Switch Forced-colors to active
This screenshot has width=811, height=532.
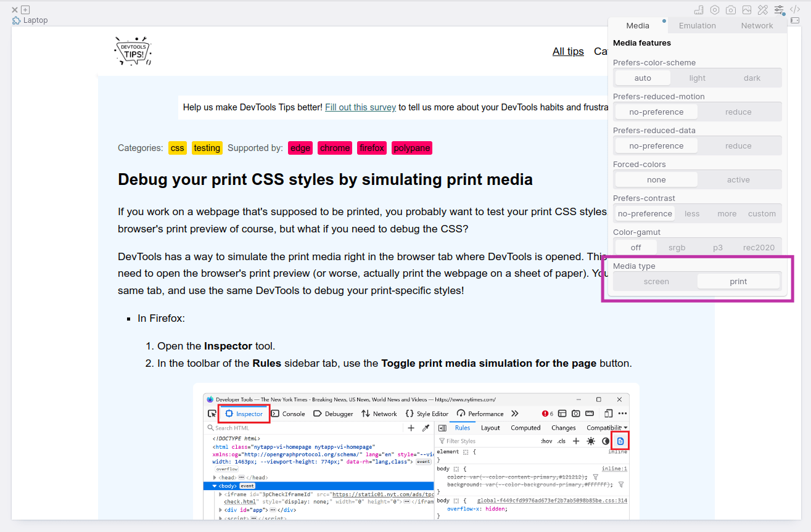click(x=739, y=179)
